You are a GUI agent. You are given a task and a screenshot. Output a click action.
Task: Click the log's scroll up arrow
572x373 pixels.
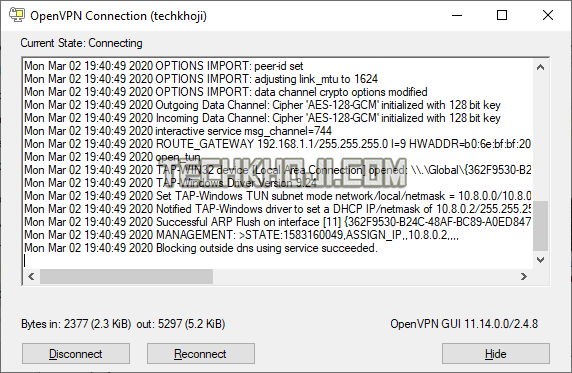(x=540, y=67)
